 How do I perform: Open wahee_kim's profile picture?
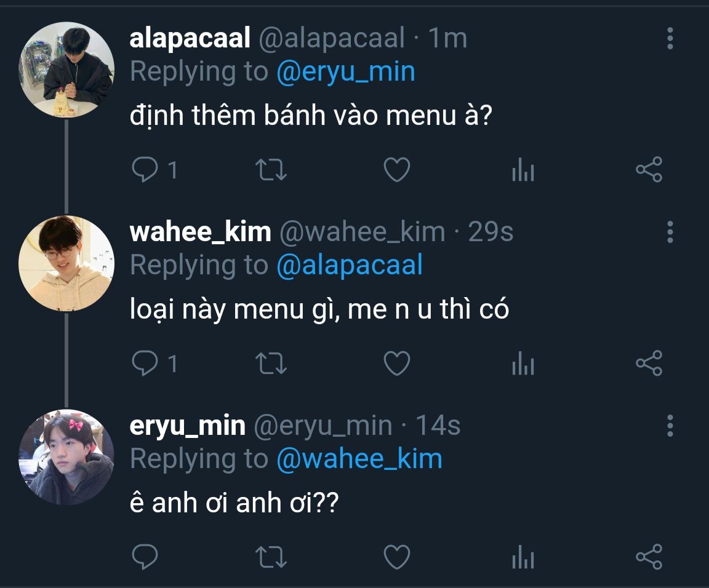point(66,263)
